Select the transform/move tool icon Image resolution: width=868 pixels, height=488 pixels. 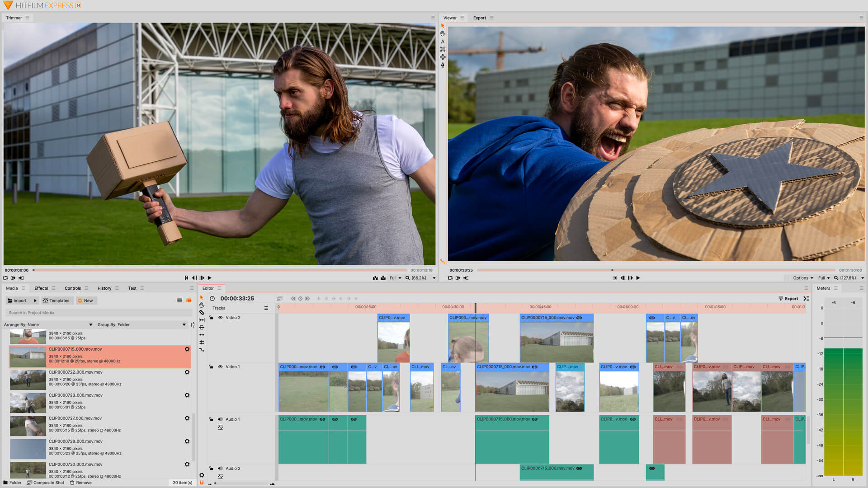(443, 57)
